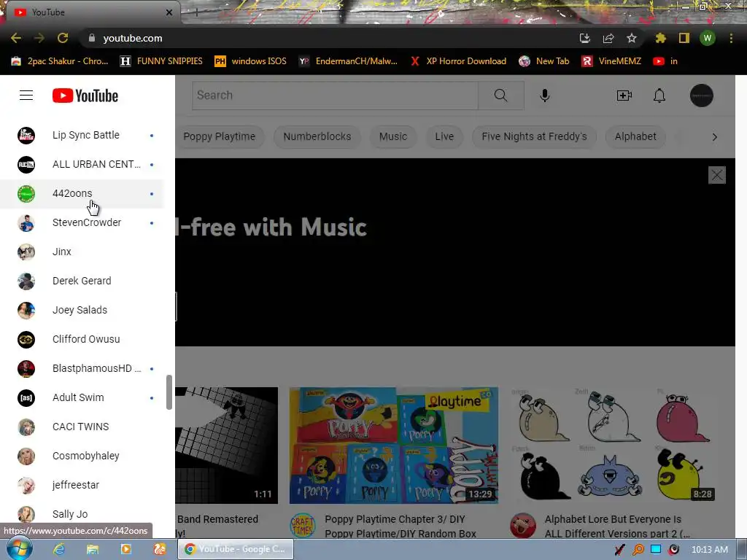Select the Numberblocks filter chip
The width and height of the screenshot is (747, 560).
[317, 136]
